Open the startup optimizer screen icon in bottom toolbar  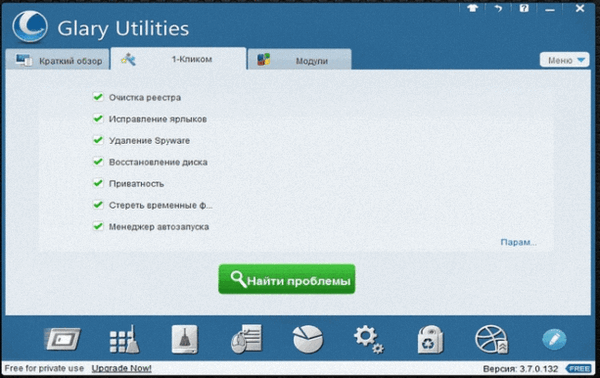[x=62, y=339]
